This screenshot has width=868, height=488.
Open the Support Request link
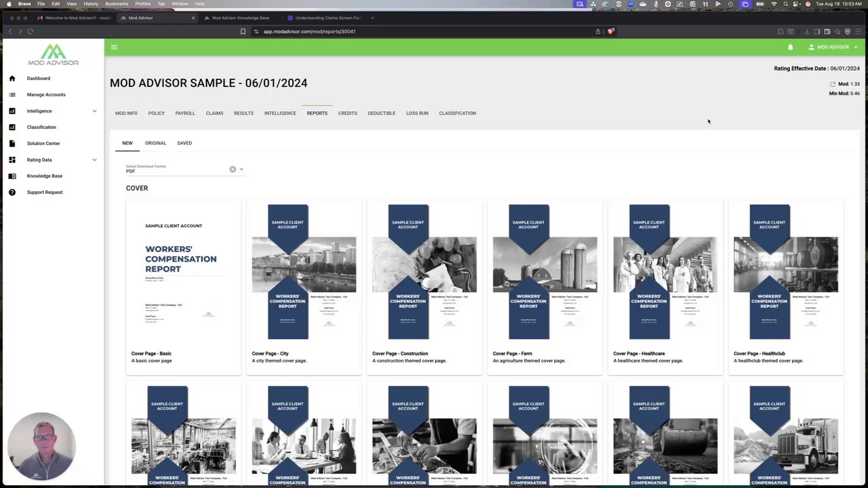(x=45, y=192)
